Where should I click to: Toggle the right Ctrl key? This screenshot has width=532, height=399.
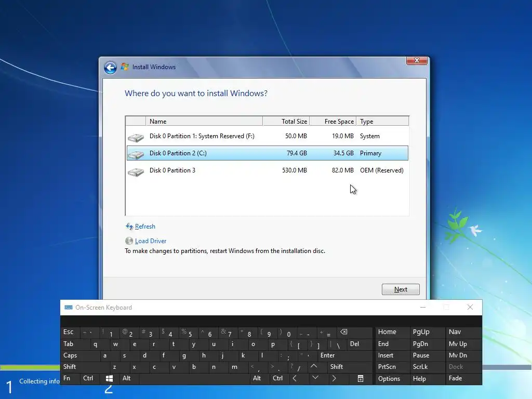pos(279,378)
